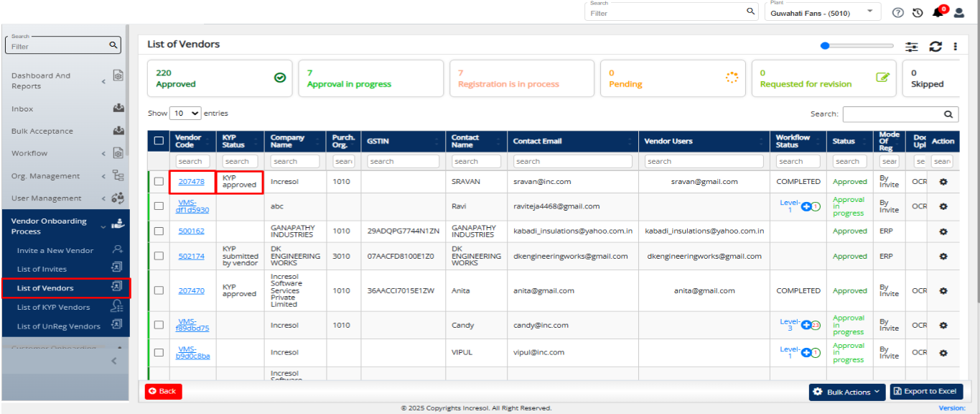Screen dimensions: 980x414
Task: Tick the checkbox for vendor 207478
Action: [159, 182]
